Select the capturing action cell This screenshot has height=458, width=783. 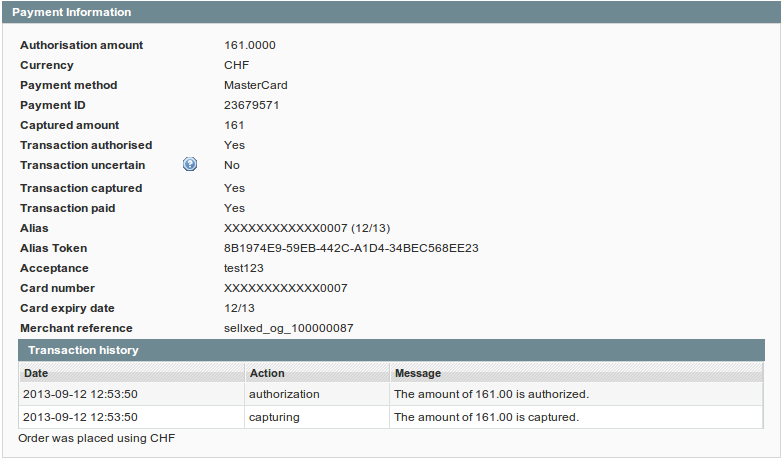[x=274, y=417]
